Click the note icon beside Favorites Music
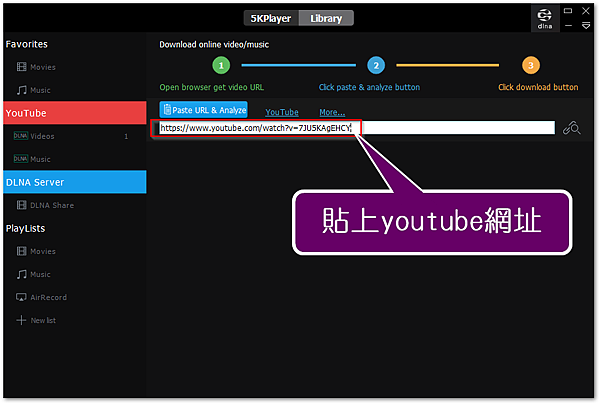This screenshot has width=600, height=404. (21, 90)
